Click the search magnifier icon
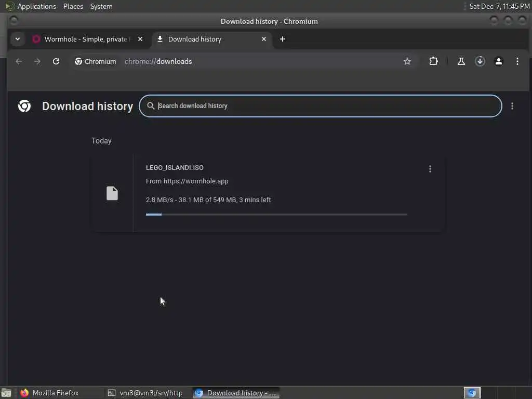 151,106
